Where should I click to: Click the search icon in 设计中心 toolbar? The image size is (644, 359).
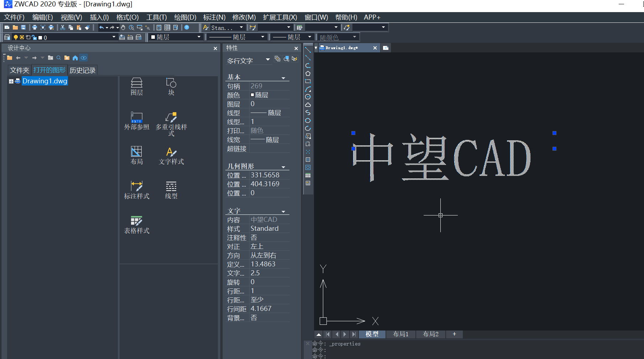pos(58,58)
